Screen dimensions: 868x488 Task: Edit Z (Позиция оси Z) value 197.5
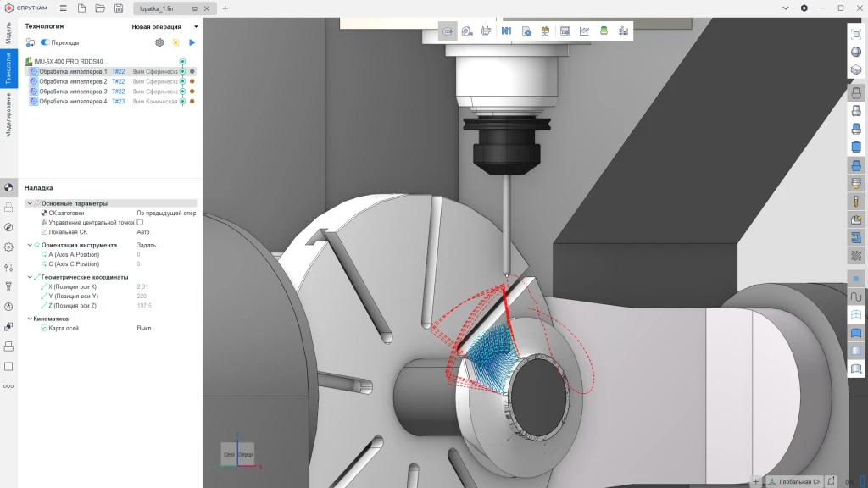144,305
